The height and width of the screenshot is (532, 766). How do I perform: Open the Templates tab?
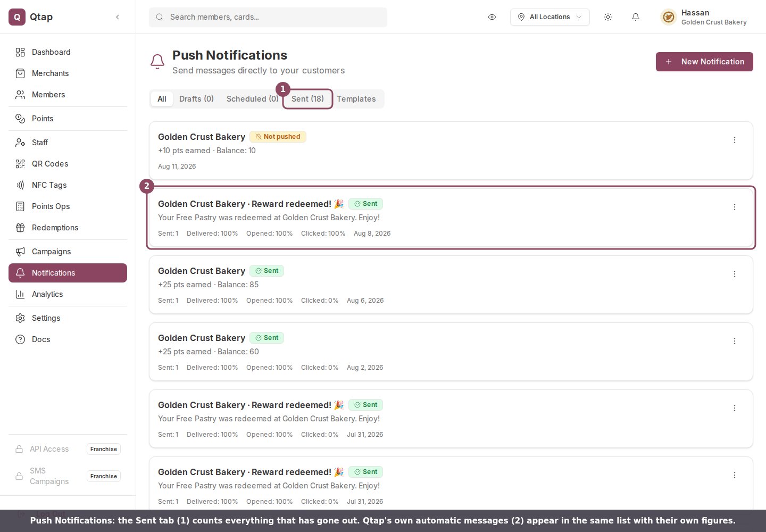(x=356, y=99)
